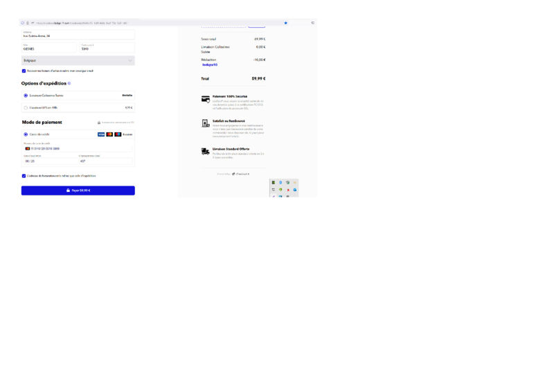Viewport: 554px width, 392px height.
Task: Click the blue Payer 59,99 € button
Action: (x=78, y=190)
